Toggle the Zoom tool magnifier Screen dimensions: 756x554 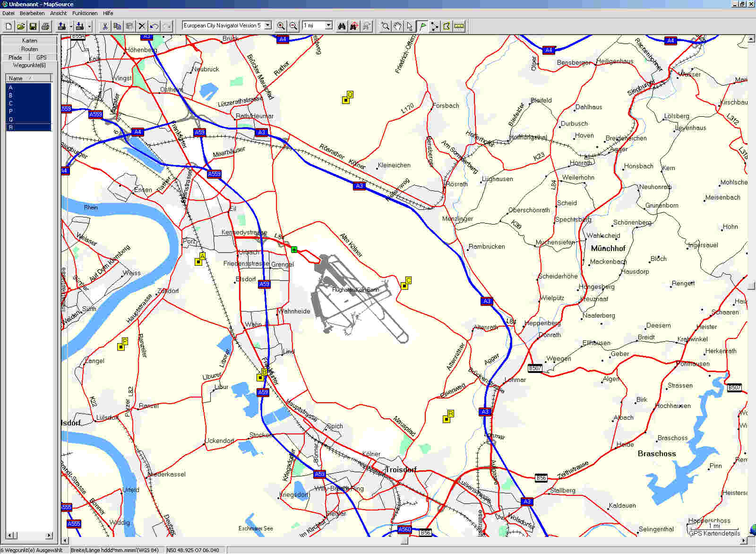pos(385,26)
